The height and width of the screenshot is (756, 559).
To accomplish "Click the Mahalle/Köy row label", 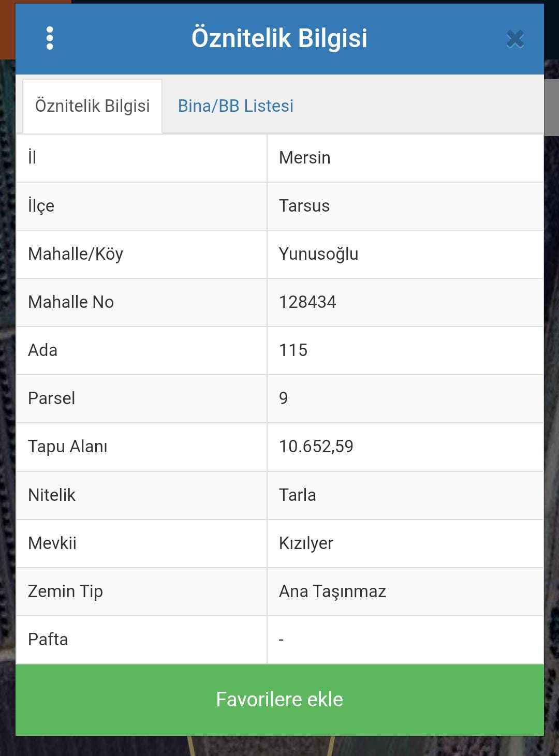I will click(76, 254).
